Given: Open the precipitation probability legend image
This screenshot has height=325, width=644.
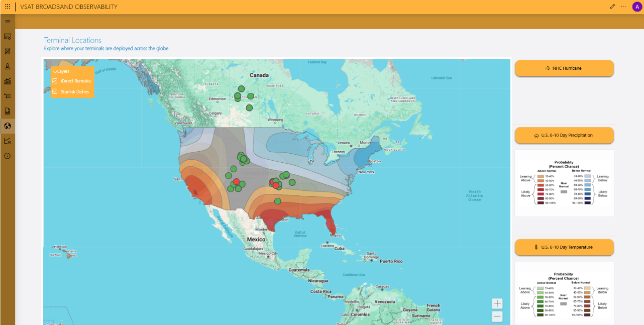Looking at the screenshot, I should 564,183.
